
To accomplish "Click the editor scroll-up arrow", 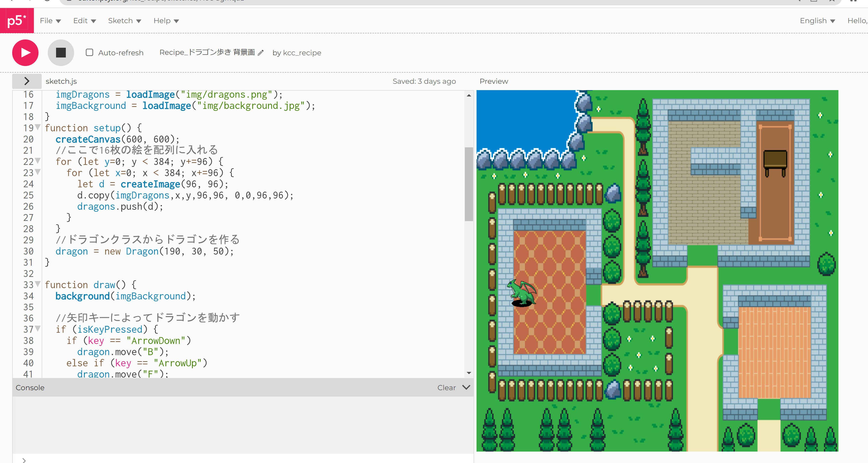I will point(469,96).
